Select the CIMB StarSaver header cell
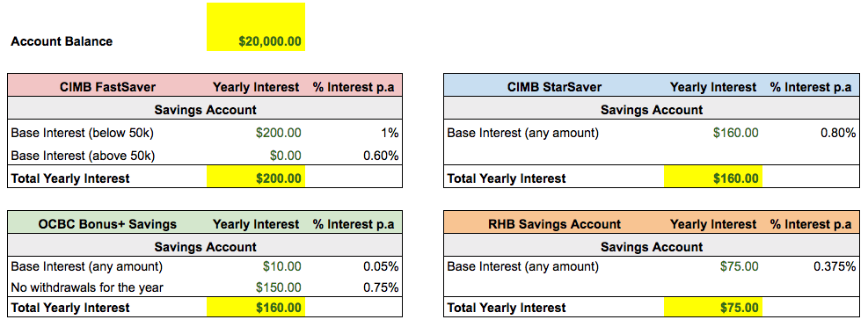 point(554,87)
